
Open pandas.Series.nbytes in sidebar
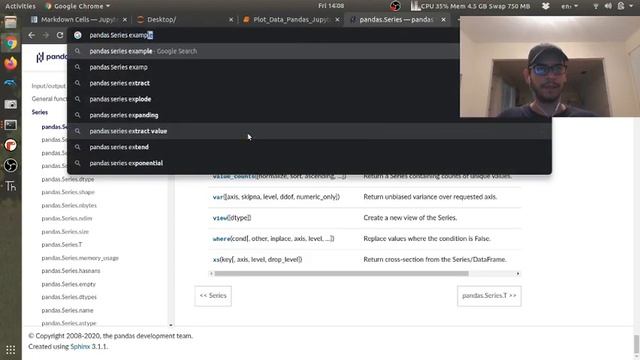(69, 205)
